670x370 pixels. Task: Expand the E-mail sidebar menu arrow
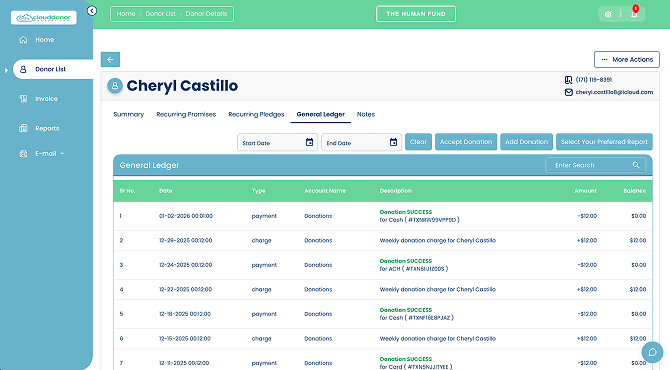62,153
